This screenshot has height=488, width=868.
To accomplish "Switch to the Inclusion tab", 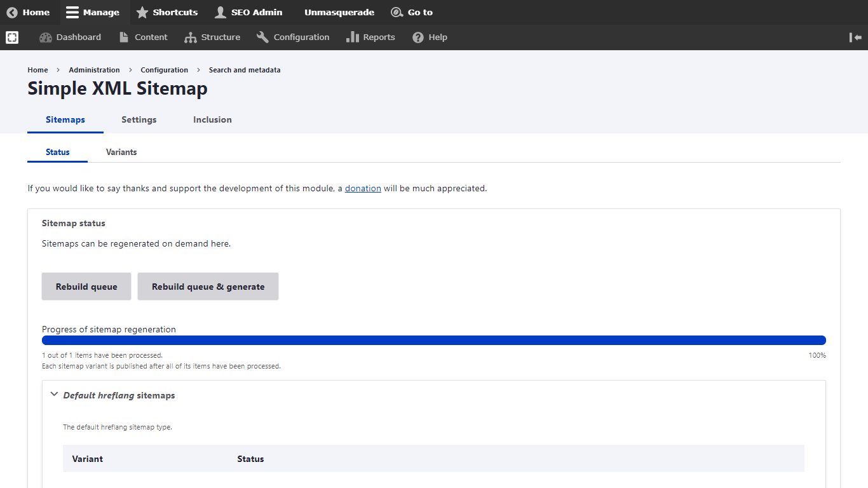I will 212,119.
